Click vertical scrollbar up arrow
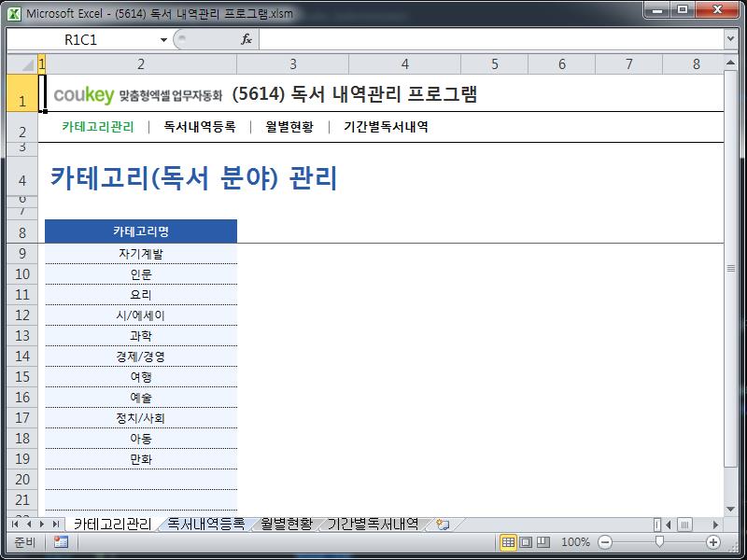Screen dimensions: 747x560 click(x=730, y=63)
